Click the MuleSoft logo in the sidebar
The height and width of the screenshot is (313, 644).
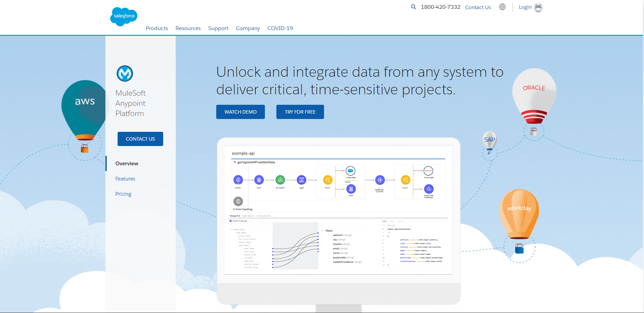tap(125, 73)
